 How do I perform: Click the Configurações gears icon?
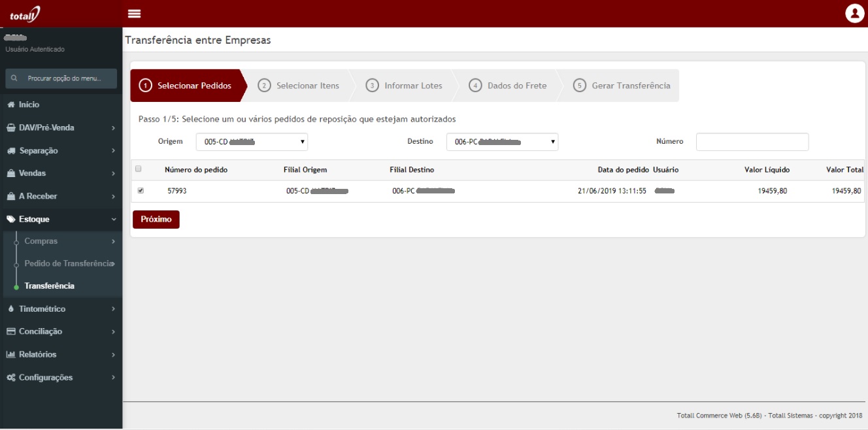coord(11,378)
